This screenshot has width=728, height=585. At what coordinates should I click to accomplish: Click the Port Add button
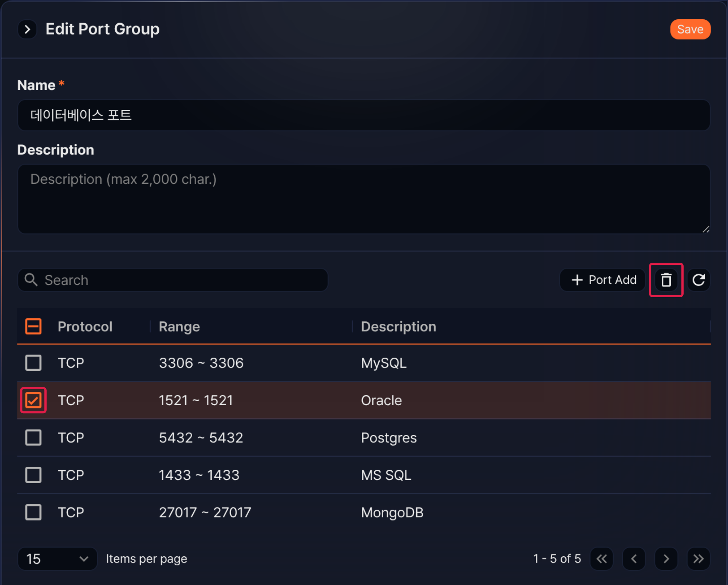[603, 280]
